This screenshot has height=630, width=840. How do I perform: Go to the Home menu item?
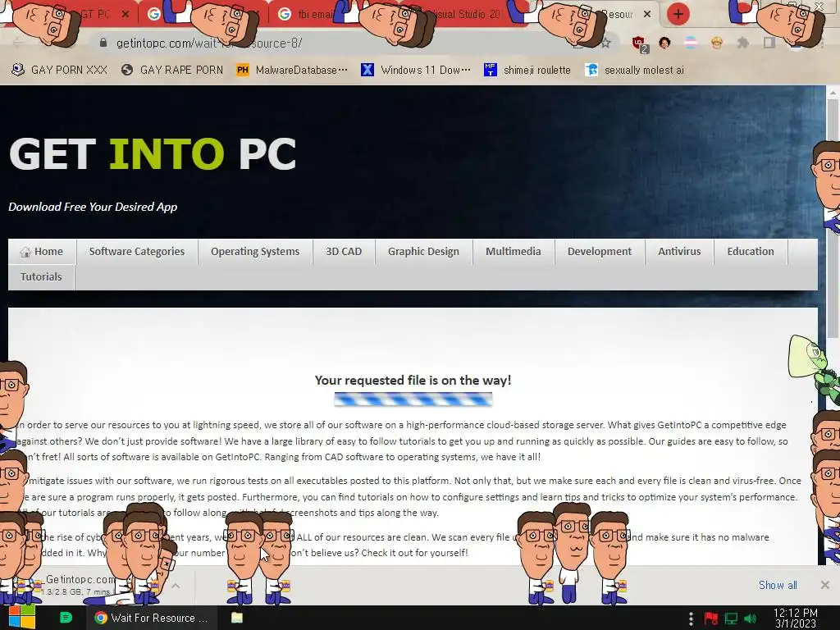(x=42, y=252)
